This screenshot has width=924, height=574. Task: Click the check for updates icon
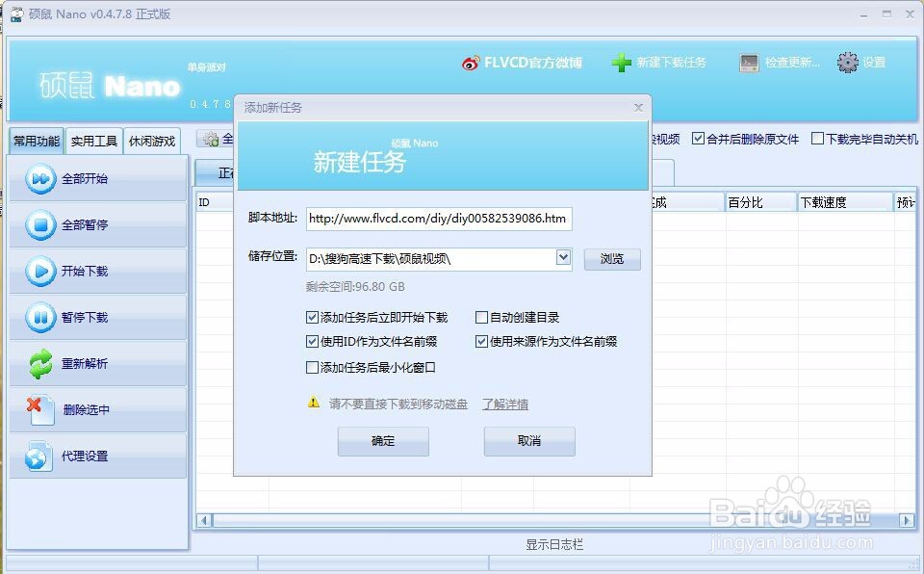pyautogui.click(x=749, y=63)
